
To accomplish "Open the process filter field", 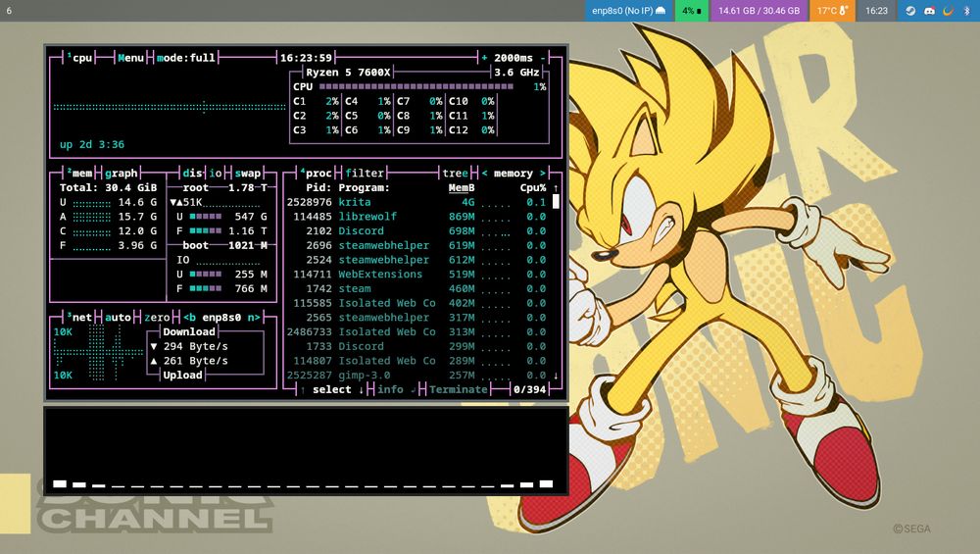I will [365, 174].
